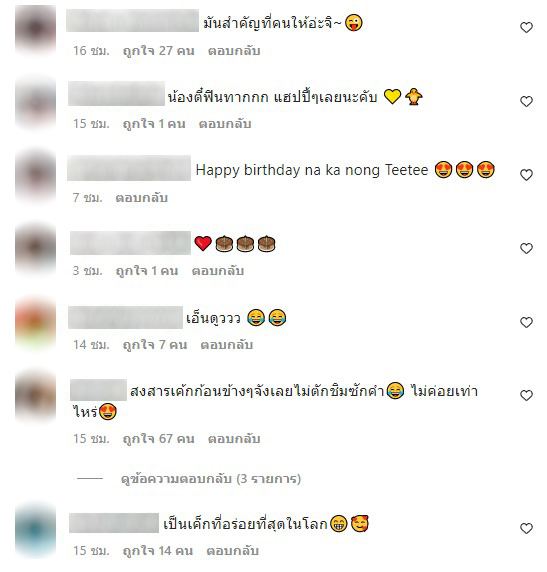
Task: Reply to the comment posted 3 ชม. ago
Action: click(x=218, y=271)
